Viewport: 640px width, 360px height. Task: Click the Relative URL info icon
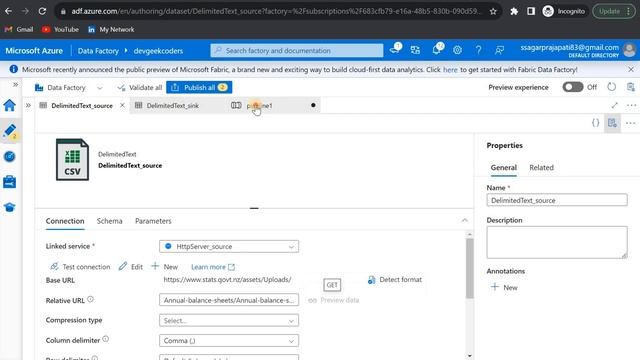pos(91,299)
